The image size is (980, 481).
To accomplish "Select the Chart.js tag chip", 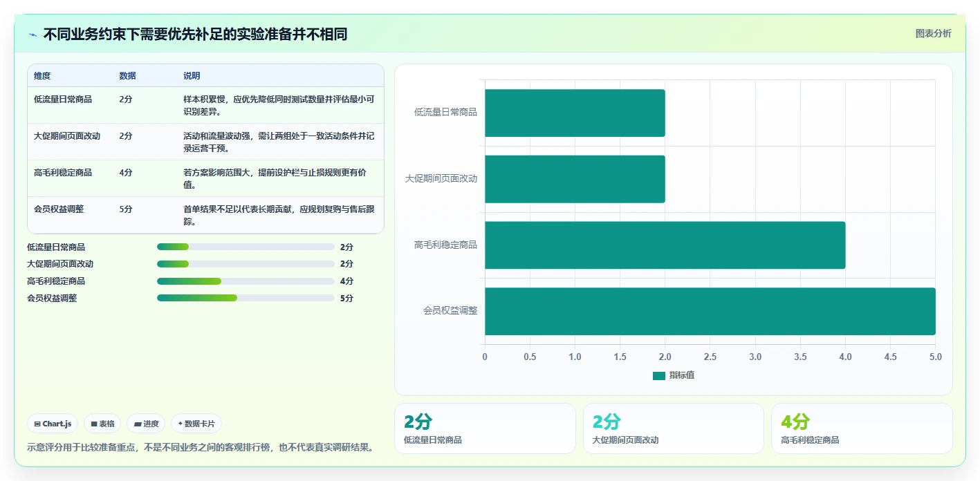I will [x=53, y=424].
